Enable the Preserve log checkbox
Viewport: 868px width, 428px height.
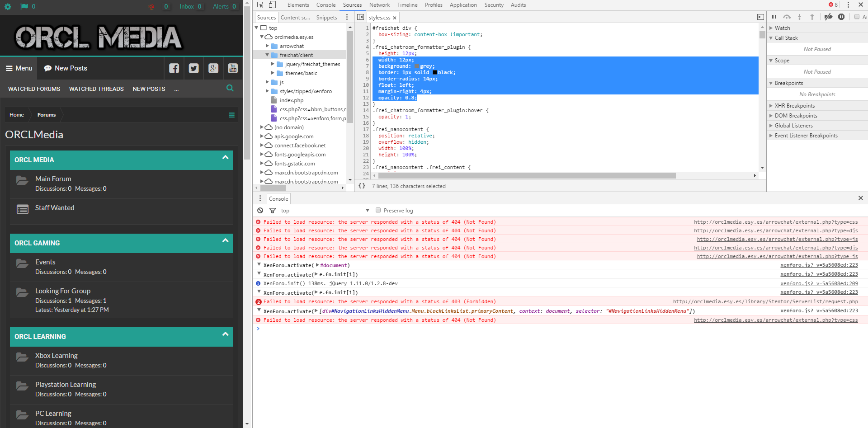(378, 210)
